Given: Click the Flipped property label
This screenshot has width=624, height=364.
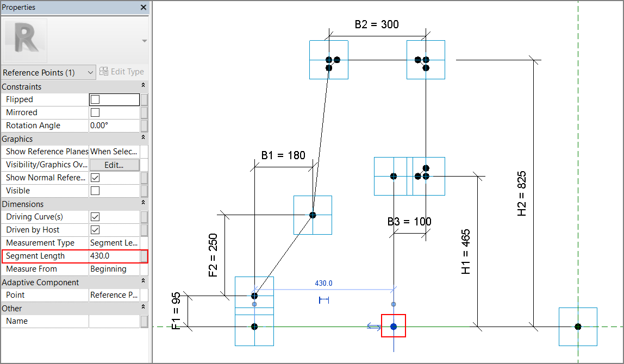Looking at the screenshot, I should [x=20, y=99].
